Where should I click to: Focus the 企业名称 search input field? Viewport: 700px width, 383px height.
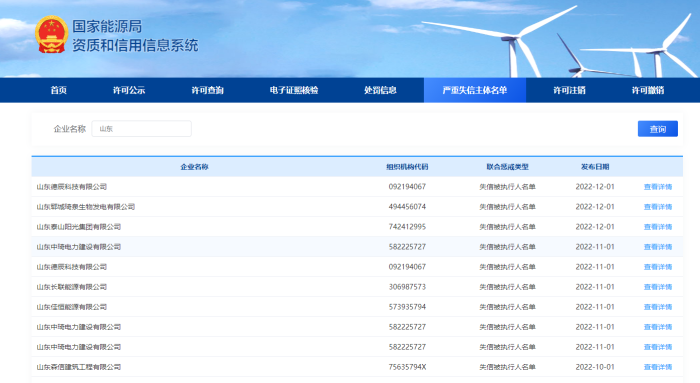coord(142,129)
